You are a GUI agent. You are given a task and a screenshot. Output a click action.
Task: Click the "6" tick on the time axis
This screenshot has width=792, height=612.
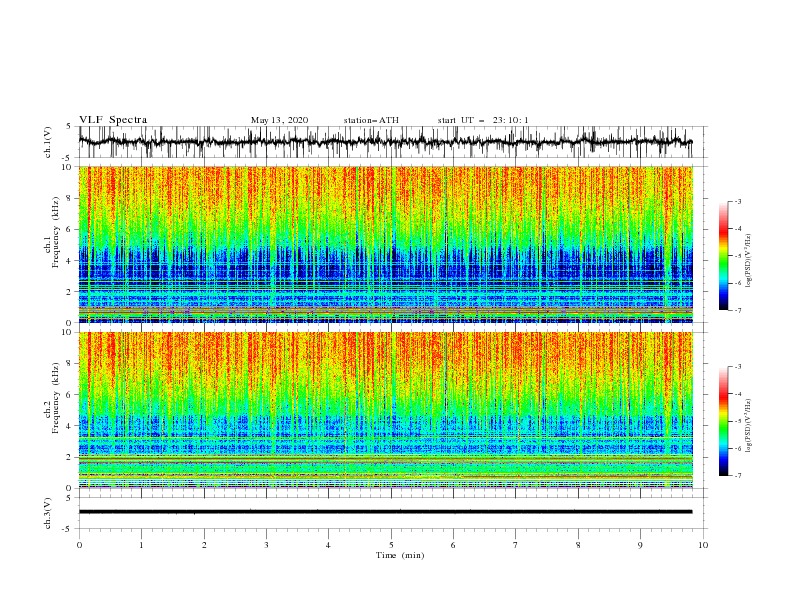coord(453,545)
